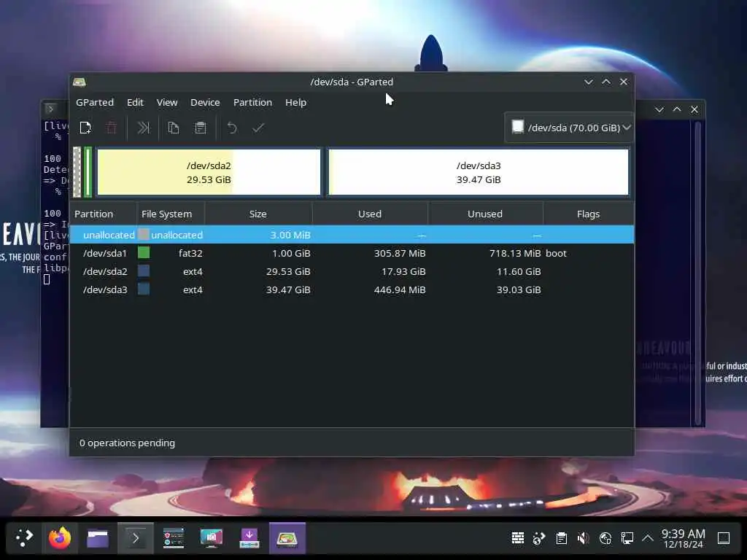Click the red delete partition trash icon
This screenshot has width=747, height=560.
click(112, 128)
